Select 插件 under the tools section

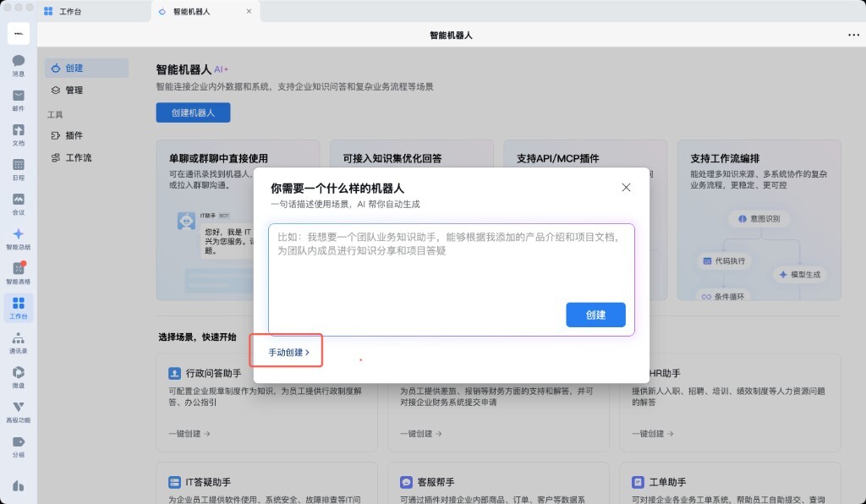point(74,135)
